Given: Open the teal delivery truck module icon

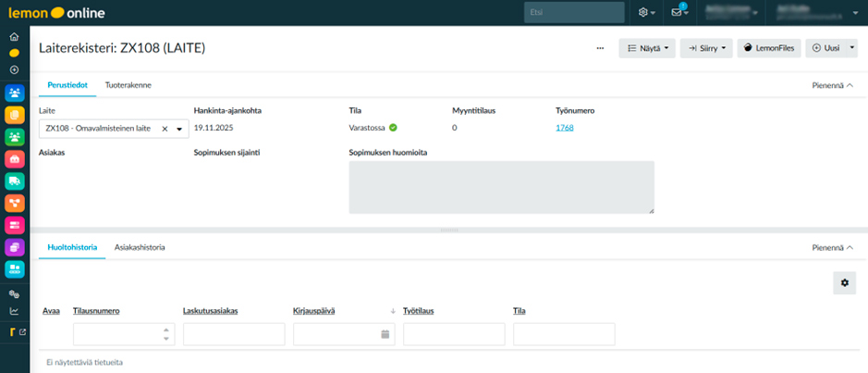Looking at the screenshot, I should click(x=15, y=180).
